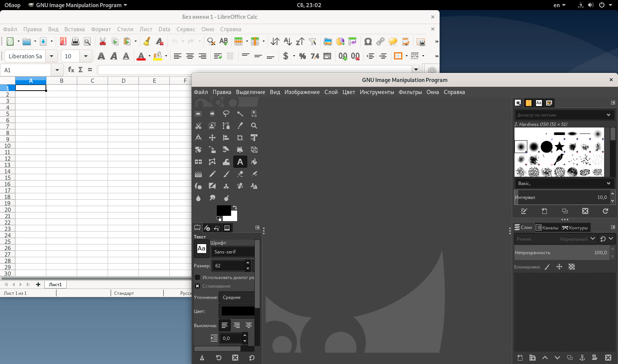This screenshot has height=364, width=618.
Task: Open the Фильтры menu in GIMP
Action: (410, 92)
